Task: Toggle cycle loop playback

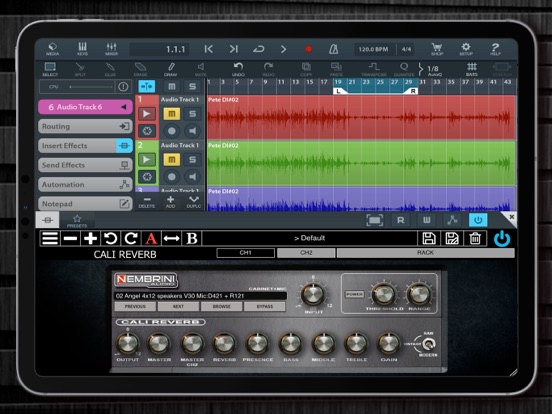Action: [259, 49]
